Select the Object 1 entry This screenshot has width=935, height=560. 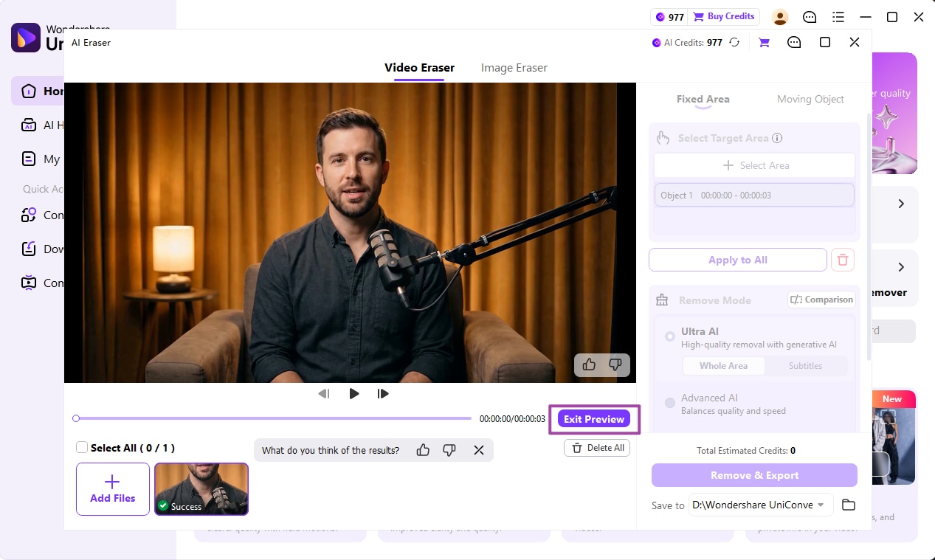(754, 196)
